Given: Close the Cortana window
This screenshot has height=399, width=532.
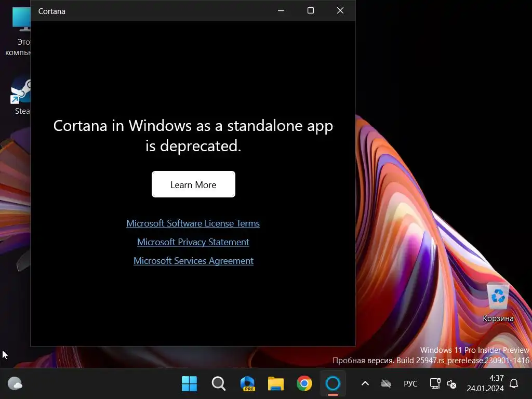Looking at the screenshot, I should [x=340, y=11].
